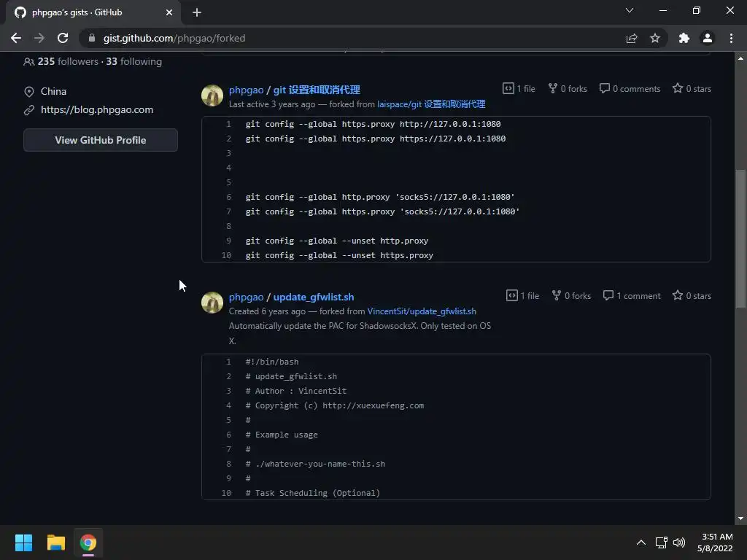This screenshot has width=747, height=560.
Task: Open the tab search chevron
Action: (630, 10)
